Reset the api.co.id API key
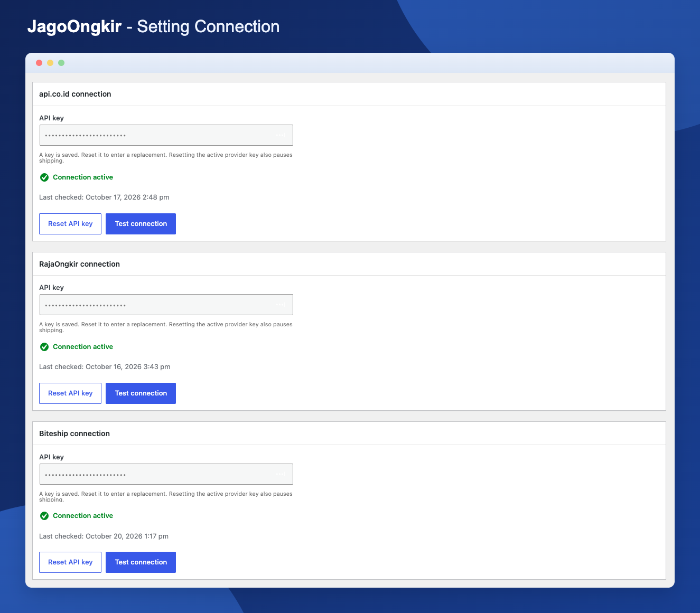Screen dimensions: 700x613 click(x=70, y=224)
